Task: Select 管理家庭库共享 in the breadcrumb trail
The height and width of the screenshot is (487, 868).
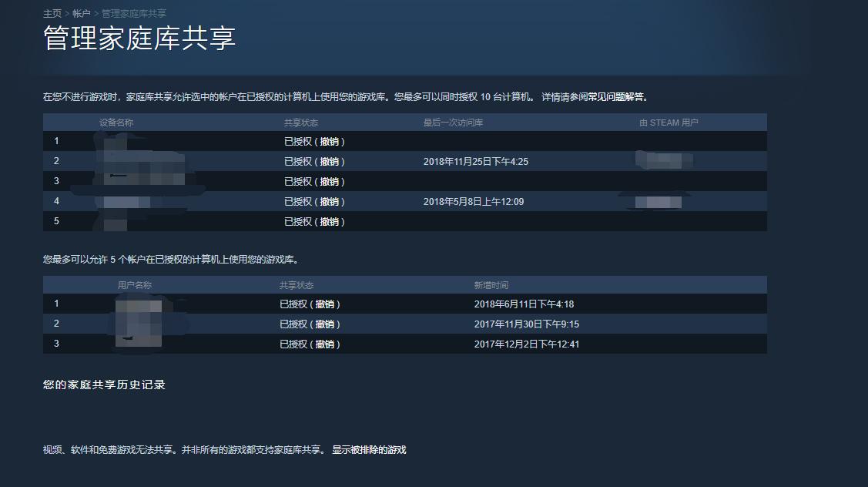Action: 132,12
